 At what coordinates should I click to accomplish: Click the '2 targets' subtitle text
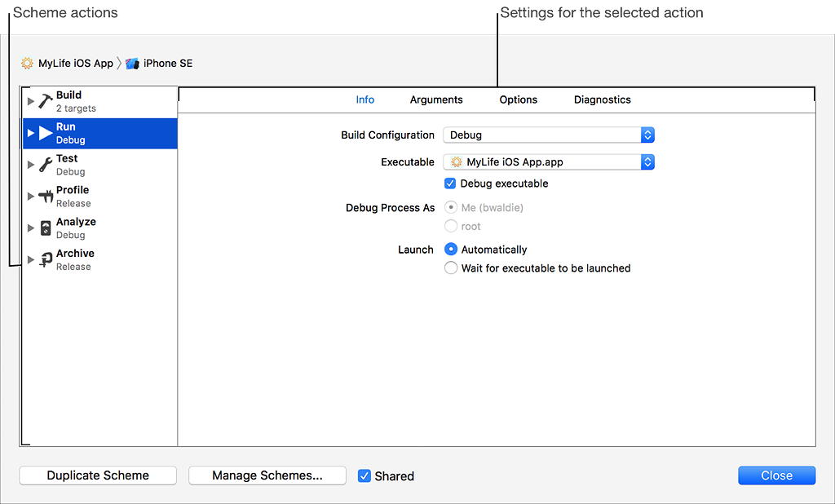[x=76, y=108]
